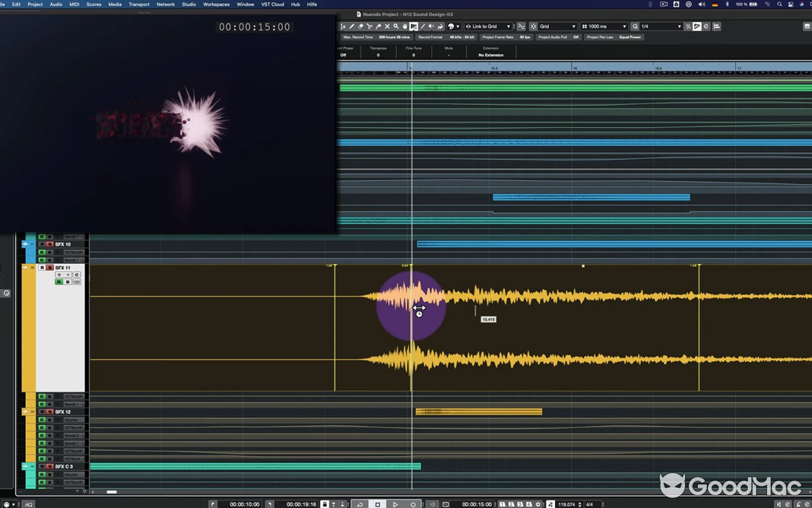Open the Media menu

pos(115,4)
